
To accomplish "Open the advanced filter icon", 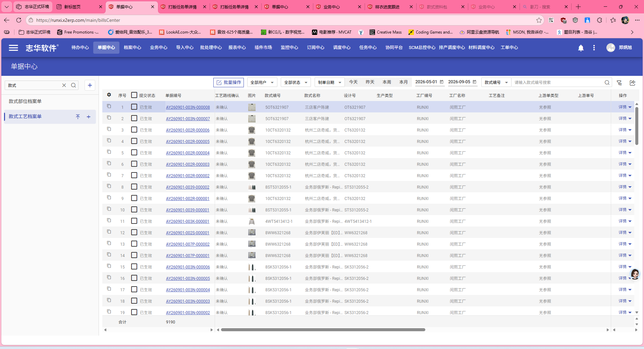I will click(x=620, y=83).
